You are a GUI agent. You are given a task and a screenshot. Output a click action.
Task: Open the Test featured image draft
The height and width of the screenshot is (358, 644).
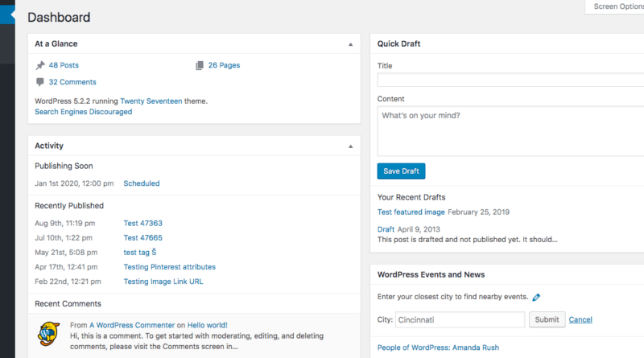click(411, 212)
